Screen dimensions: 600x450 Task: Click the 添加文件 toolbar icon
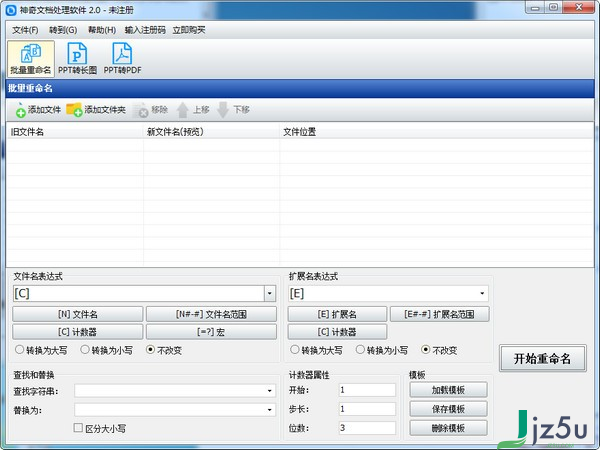point(21,110)
